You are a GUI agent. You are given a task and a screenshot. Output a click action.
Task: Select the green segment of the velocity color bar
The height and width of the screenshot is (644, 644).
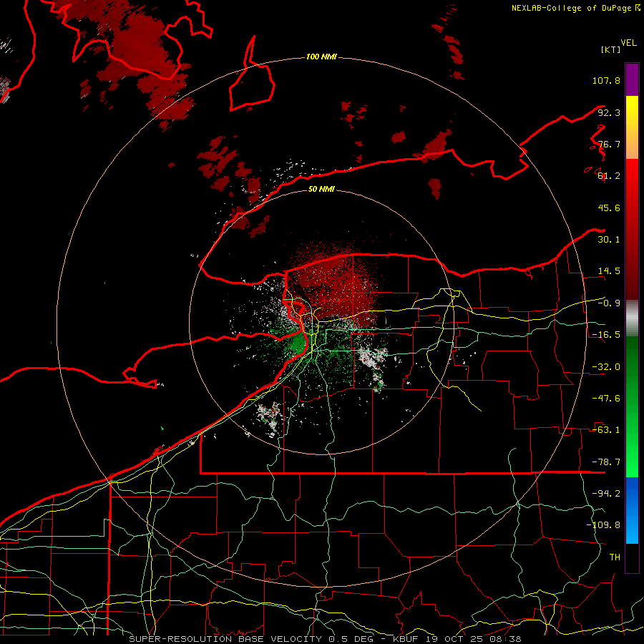[632, 406]
